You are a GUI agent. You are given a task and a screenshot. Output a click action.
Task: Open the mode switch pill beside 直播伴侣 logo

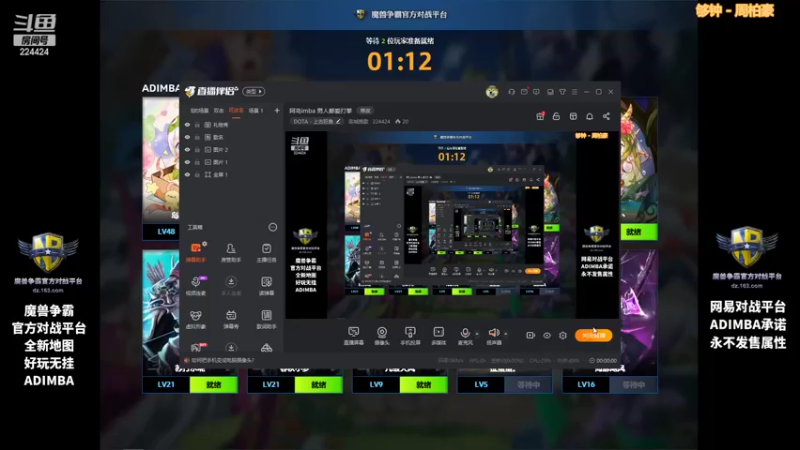pos(254,91)
